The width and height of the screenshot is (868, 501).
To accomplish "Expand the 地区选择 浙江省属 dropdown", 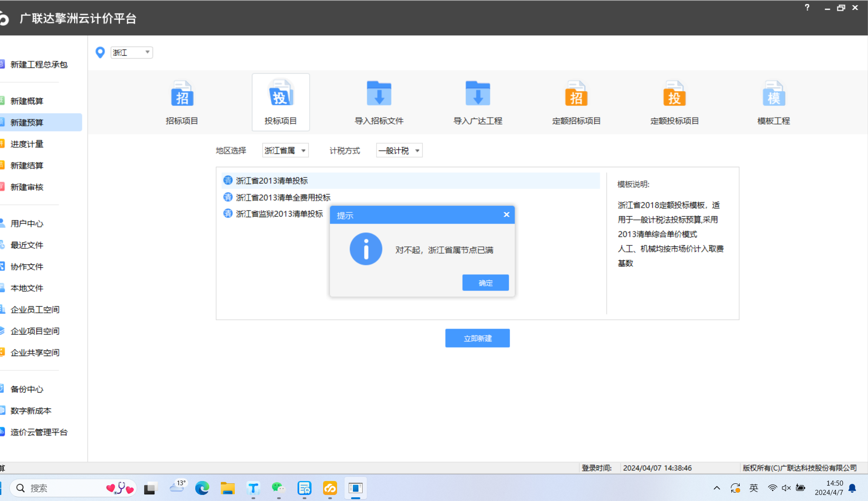I will pos(285,151).
